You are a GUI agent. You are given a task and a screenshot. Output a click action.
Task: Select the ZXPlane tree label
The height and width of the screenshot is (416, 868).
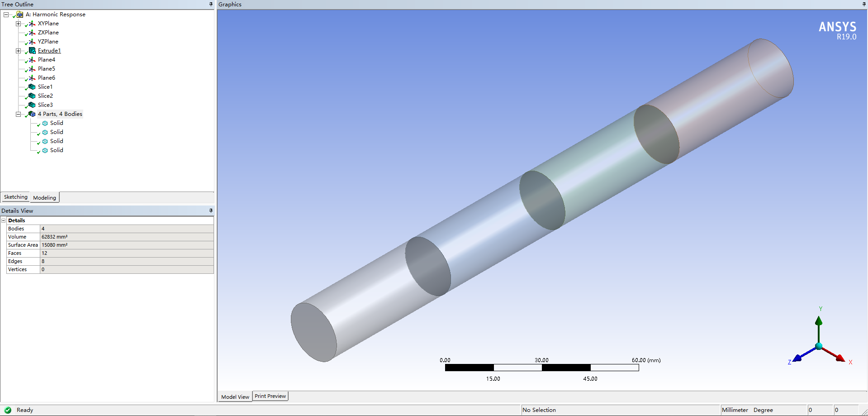(48, 33)
